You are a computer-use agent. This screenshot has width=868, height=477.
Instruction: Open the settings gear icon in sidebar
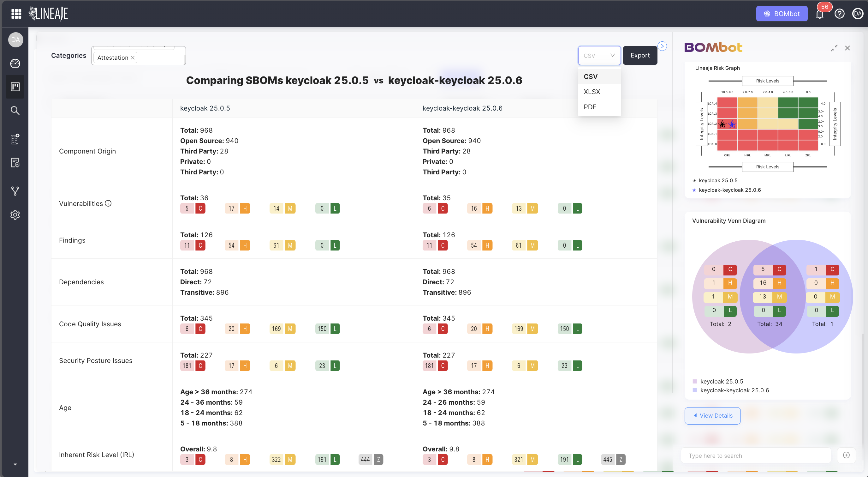(15, 214)
